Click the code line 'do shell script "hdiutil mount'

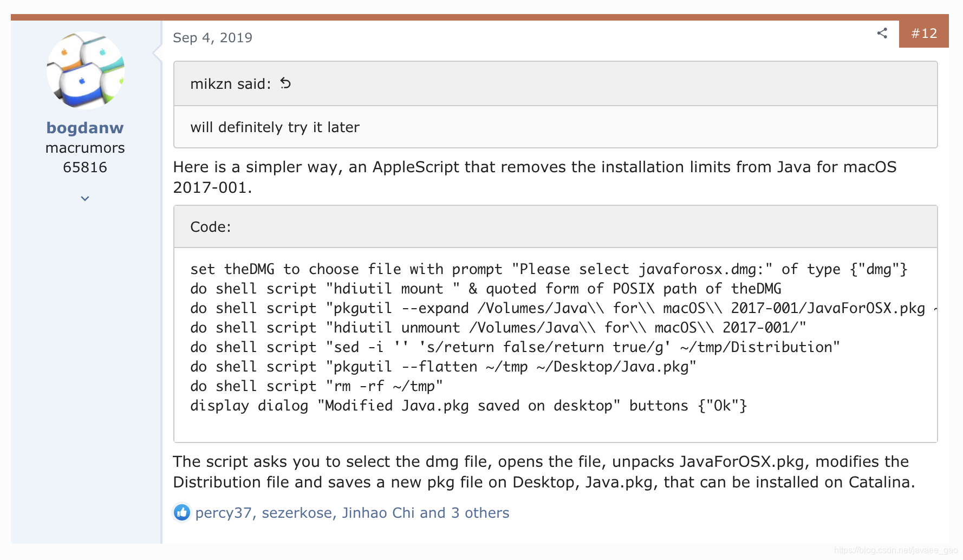(x=486, y=289)
